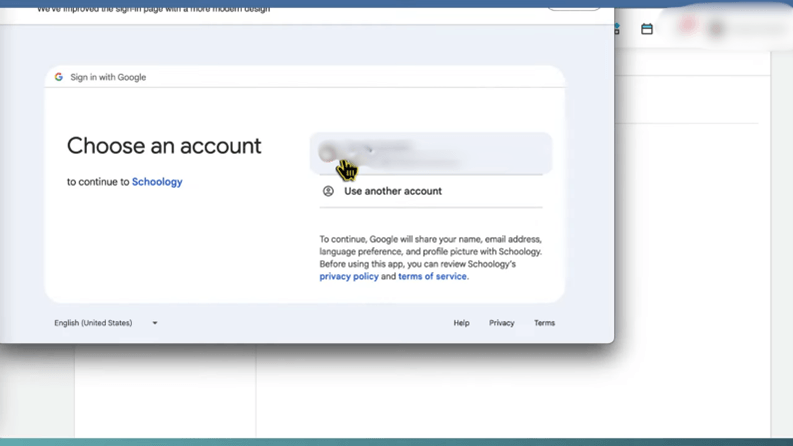The image size is (793, 446).
Task: Open the English (United States) language dropdown
Action: [106, 323]
